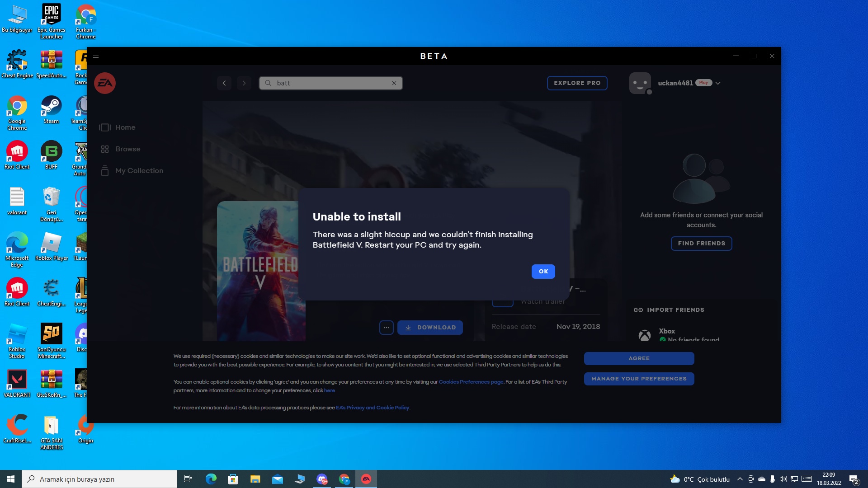
Task: Confirm the error dialog with OK
Action: point(543,272)
